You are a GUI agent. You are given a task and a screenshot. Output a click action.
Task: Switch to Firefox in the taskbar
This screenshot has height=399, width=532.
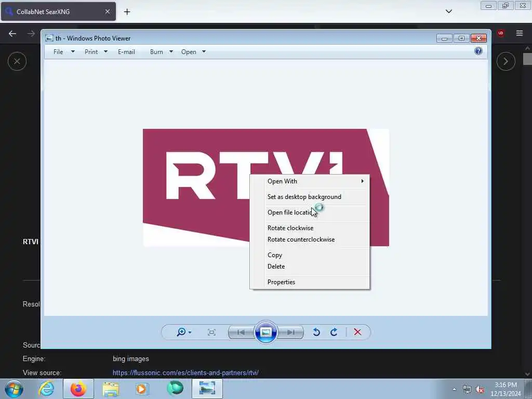(x=78, y=389)
